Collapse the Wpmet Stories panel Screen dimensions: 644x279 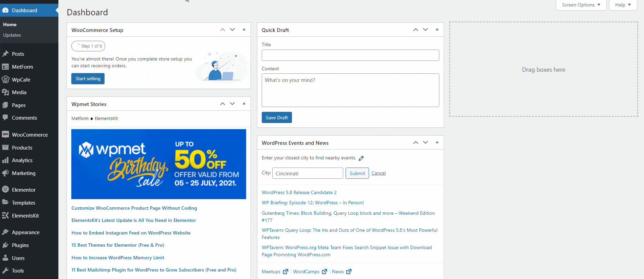coord(244,104)
